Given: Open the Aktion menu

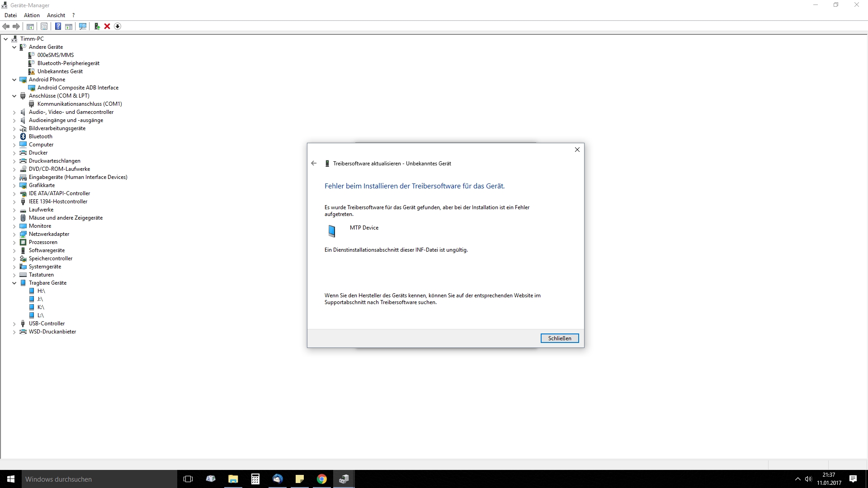Looking at the screenshot, I should point(32,15).
